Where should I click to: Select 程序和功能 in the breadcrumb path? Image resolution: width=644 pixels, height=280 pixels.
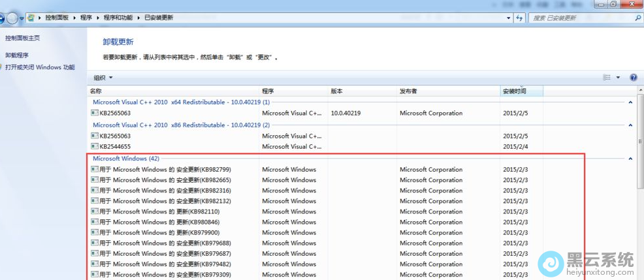pos(119,18)
